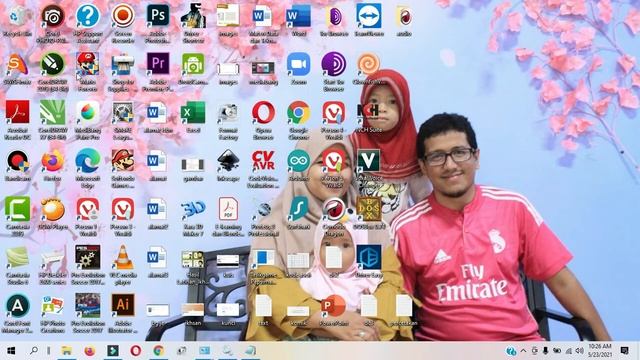Click the taskbar search magnifier

coord(34,351)
